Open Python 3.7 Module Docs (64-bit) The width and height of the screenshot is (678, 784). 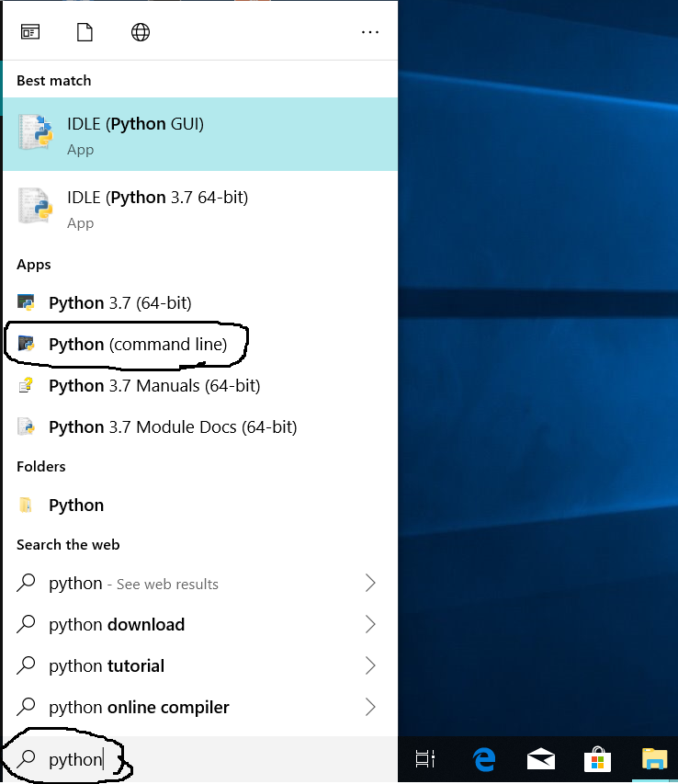[200, 427]
